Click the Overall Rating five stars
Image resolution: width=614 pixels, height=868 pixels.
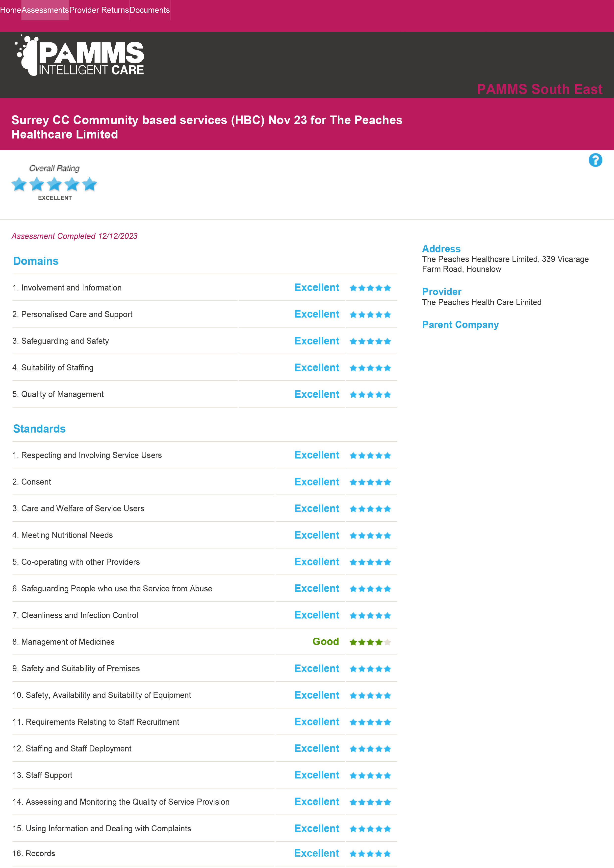[x=54, y=185]
